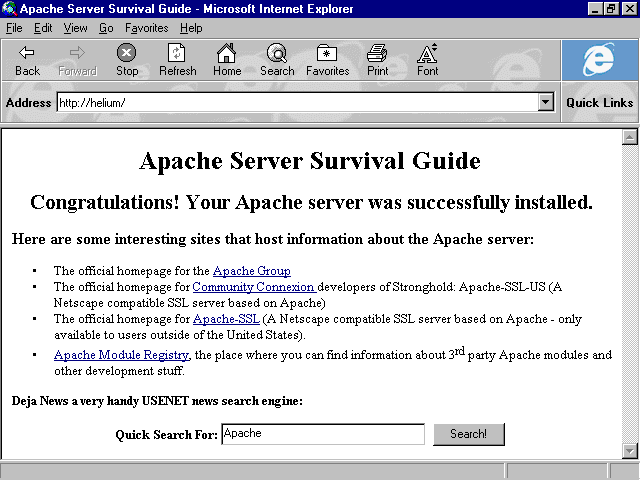Viewport: 640px width, 480px height.
Task: Open the Community Connexion link
Action: coord(254,287)
